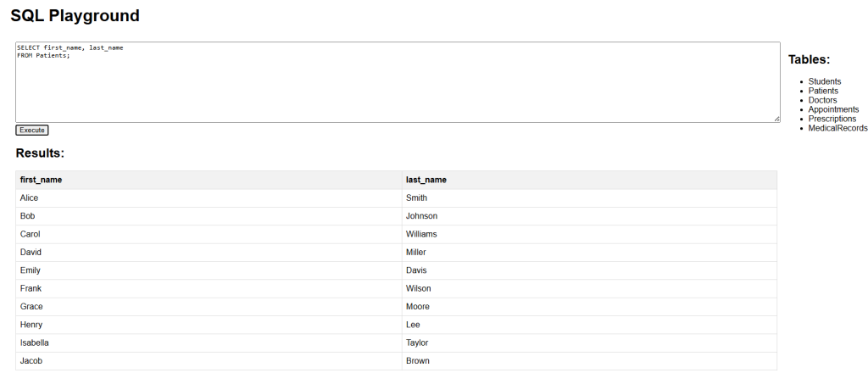Image resolution: width=868 pixels, height=373 pixels.
Task: Select Appointments in the Tables list
Action: point(834,109)
